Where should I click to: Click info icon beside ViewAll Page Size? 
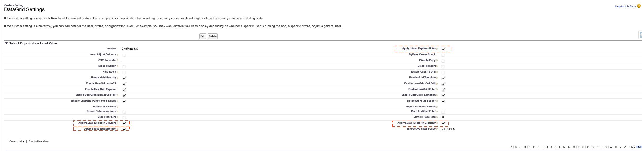pos(437,117)
